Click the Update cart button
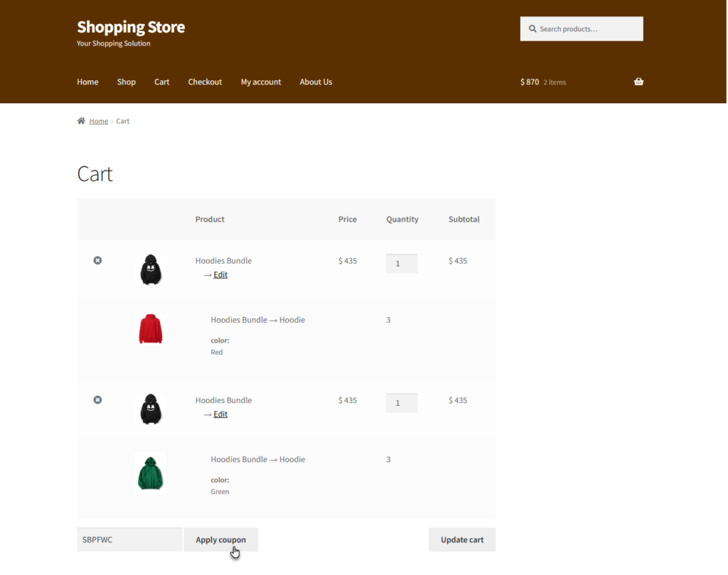This screenshot has width=728, height=575. 462,539
